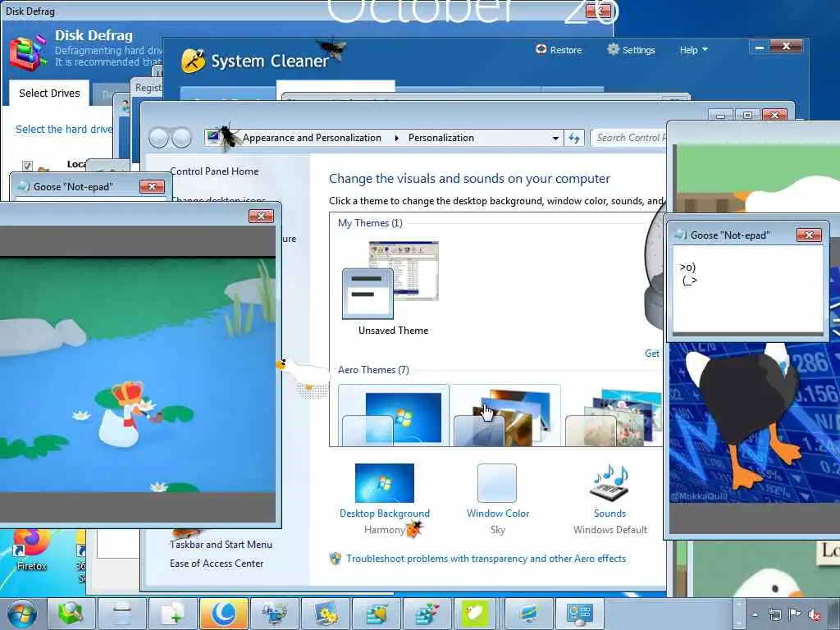The image size is (840, 630).
Task: Expand the arrow after Appearance and Personalization breadcrumb
Action: [x=396, y=138]
